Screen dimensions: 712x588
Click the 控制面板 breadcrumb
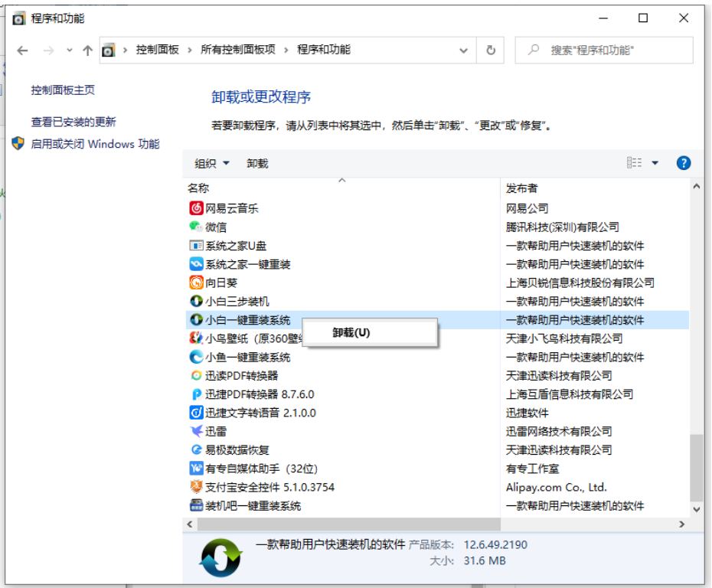tap(158, 50)
